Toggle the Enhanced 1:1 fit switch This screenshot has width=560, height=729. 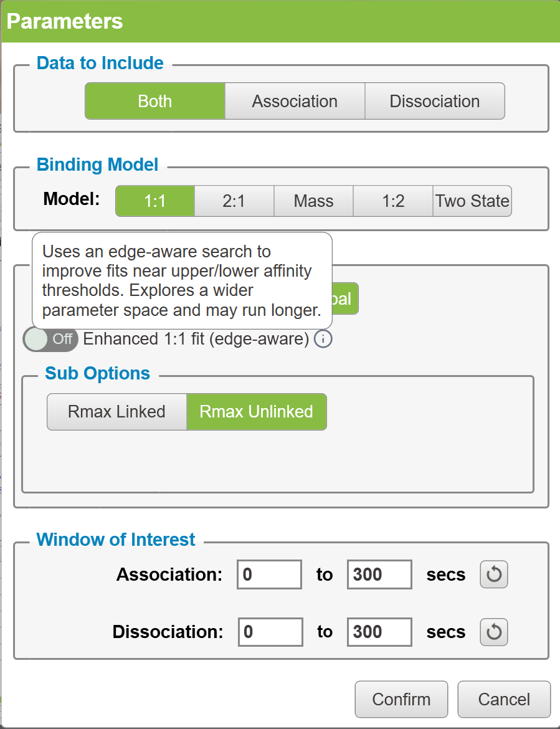[x=50, y=339]
